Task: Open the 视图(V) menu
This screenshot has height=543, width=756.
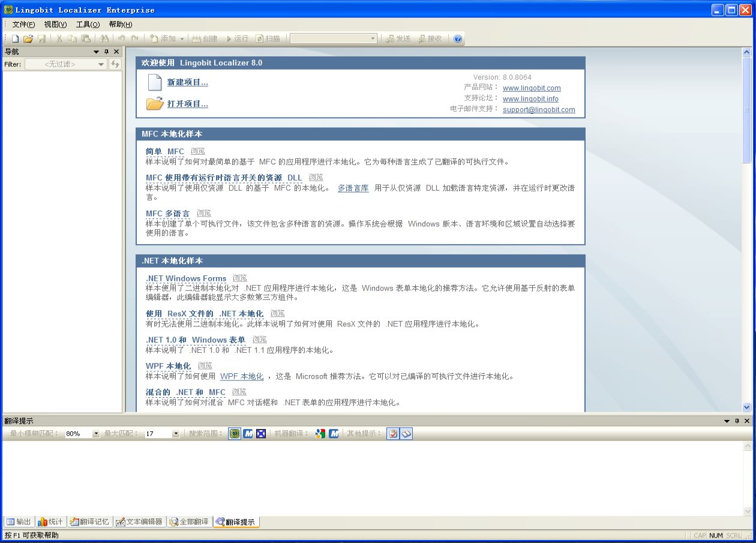Action: point(55,25)
